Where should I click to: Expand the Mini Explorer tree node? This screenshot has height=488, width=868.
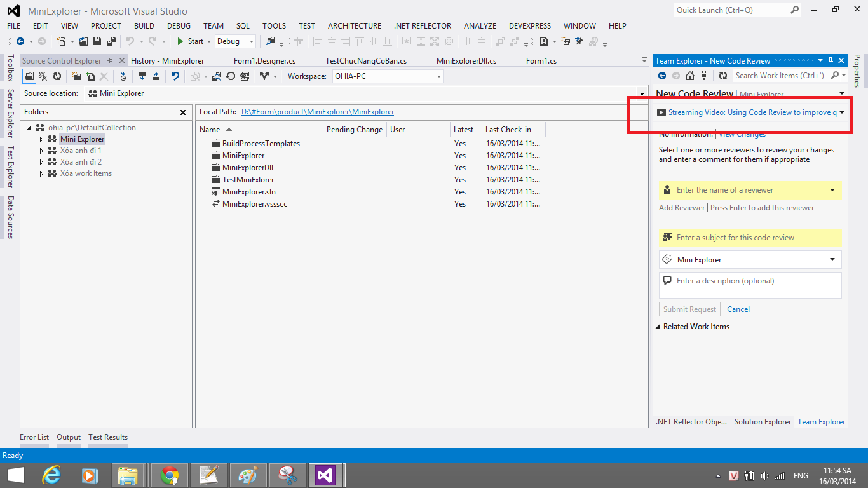[x=42, y=139]
